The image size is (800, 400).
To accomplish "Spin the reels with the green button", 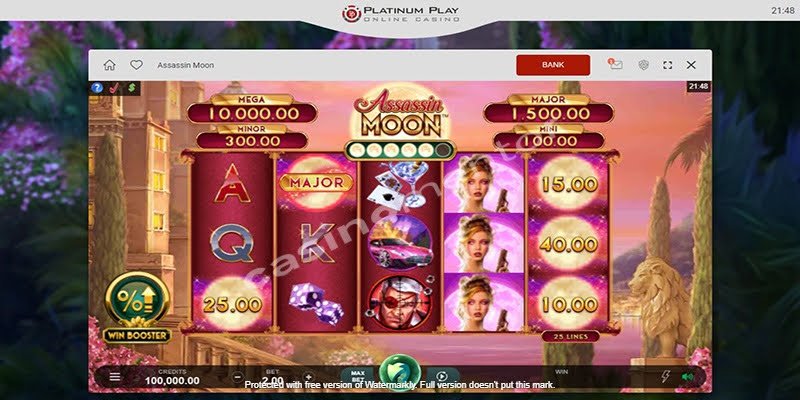I will coord(399,372).
